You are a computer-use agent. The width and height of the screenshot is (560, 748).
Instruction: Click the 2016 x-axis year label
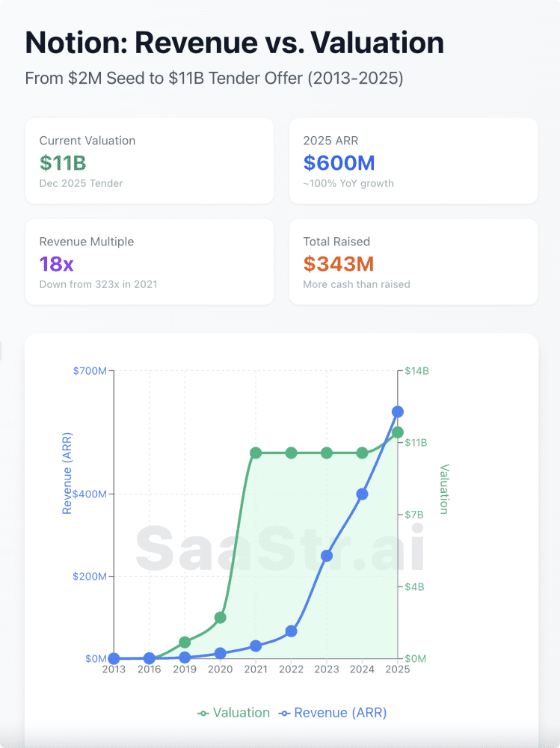click(150, 669)
